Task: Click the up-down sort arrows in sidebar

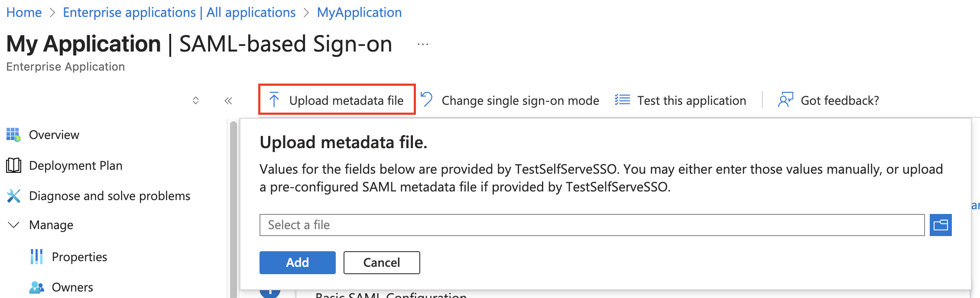Action: click(x=196, y=100)
